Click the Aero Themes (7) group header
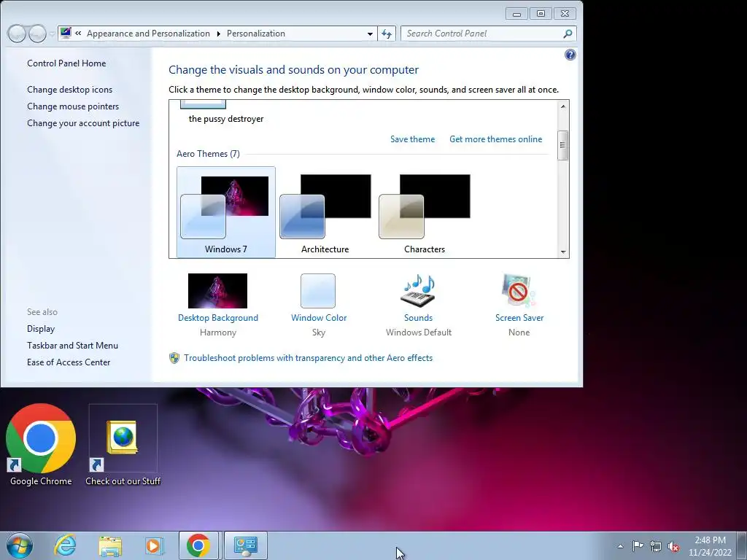This screenshot has height=560, width=747. [208, 154]
